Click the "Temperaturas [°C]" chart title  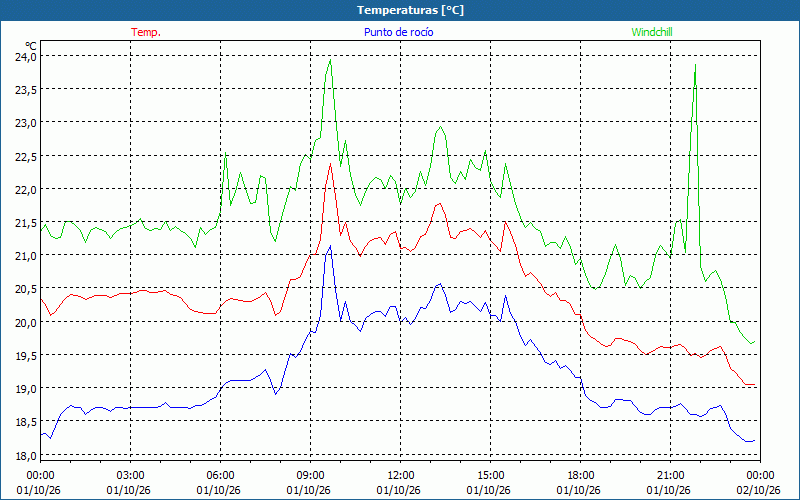tap(410, 10)
